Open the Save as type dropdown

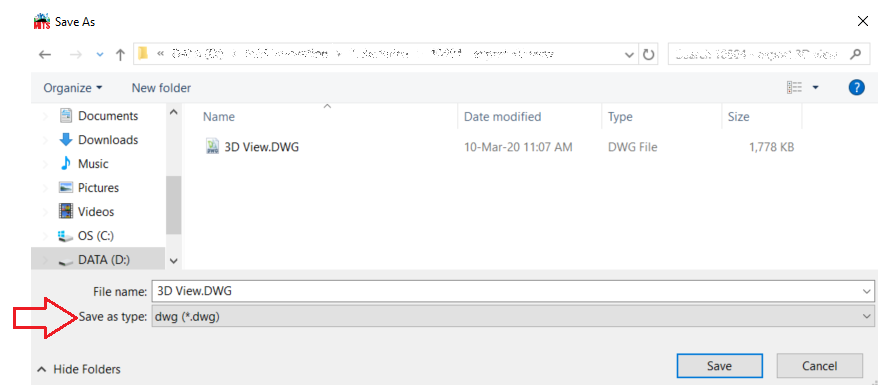(x=512, y=317)
